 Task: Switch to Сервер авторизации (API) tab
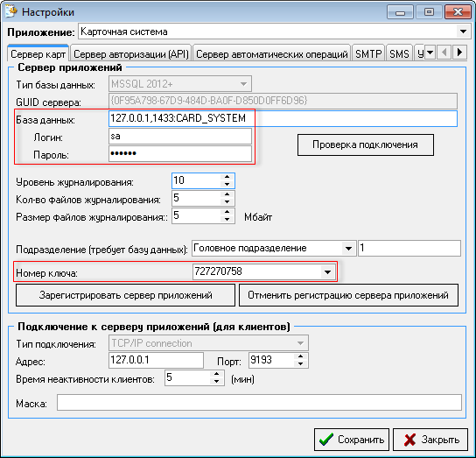(131, 54)
